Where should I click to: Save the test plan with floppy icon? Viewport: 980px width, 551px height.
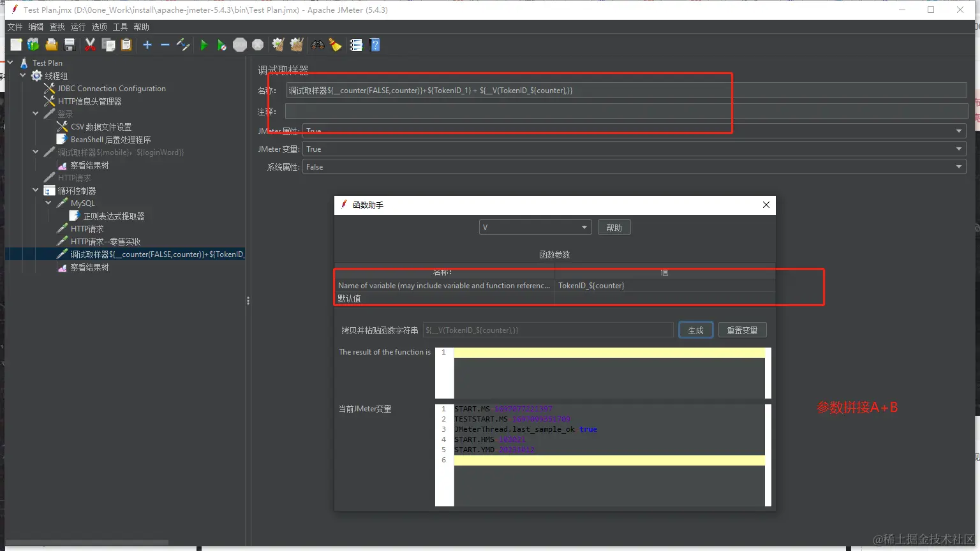click(70, 45)
